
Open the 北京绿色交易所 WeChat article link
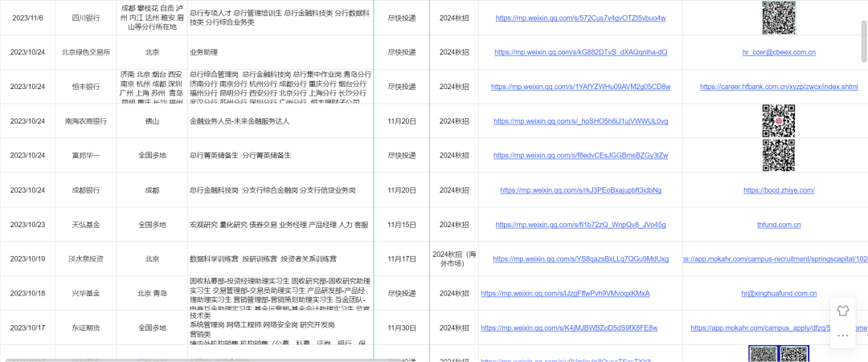coord(581,52)
